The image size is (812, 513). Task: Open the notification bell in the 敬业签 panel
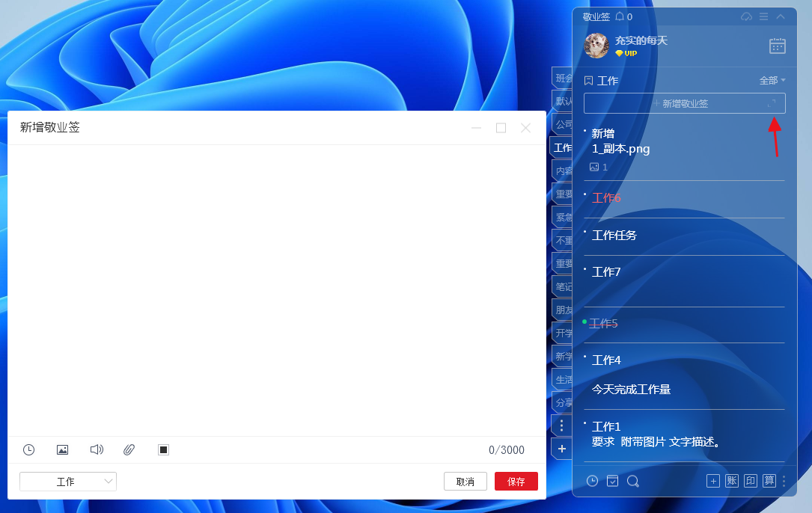pos(620,16)
